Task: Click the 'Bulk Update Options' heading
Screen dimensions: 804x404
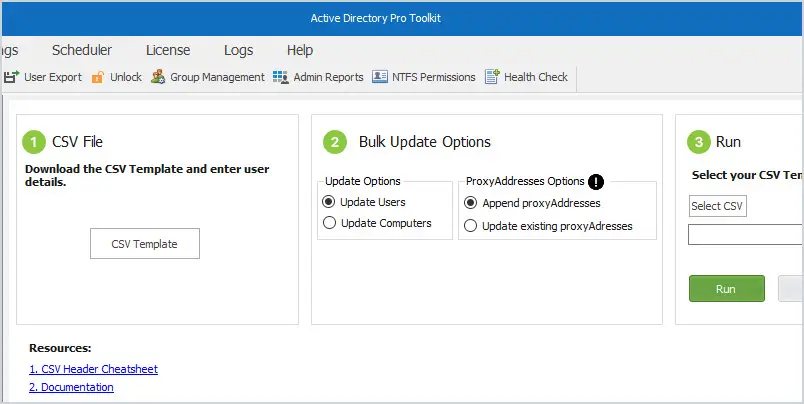Action: 425,142
